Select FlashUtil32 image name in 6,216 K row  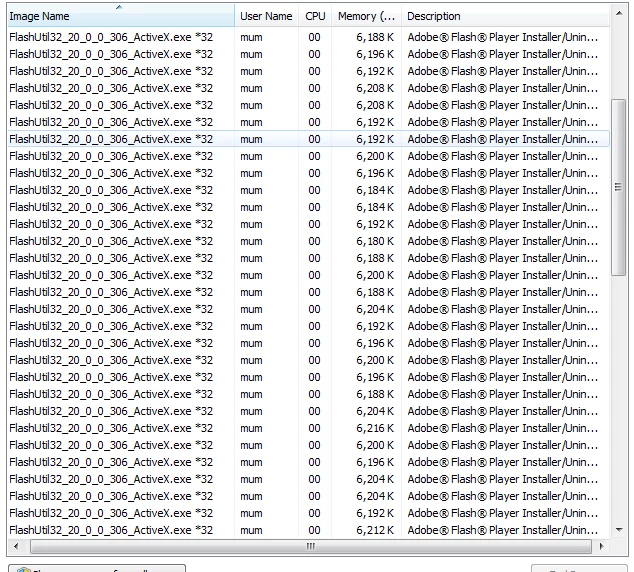coord(111,428)
